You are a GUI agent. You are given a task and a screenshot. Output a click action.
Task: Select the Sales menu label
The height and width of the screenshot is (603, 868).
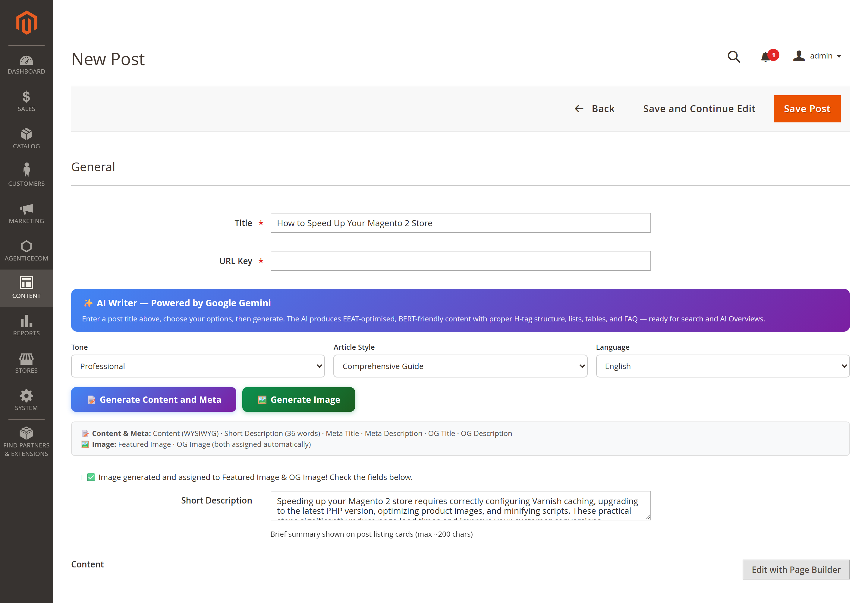27,109
